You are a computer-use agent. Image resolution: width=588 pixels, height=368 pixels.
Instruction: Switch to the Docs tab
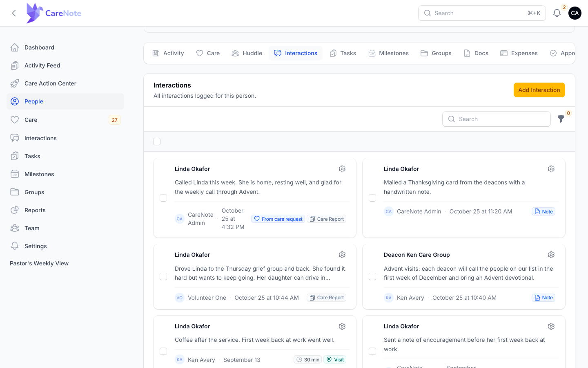(x=476, y=53)
